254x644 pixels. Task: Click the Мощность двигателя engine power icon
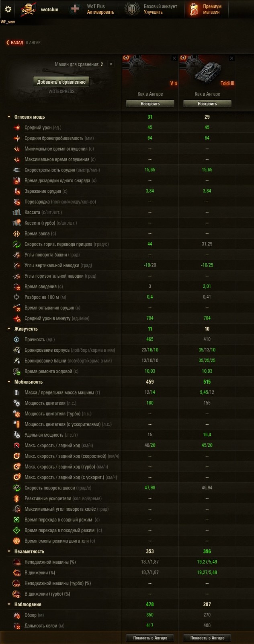(x=17, y=402)
